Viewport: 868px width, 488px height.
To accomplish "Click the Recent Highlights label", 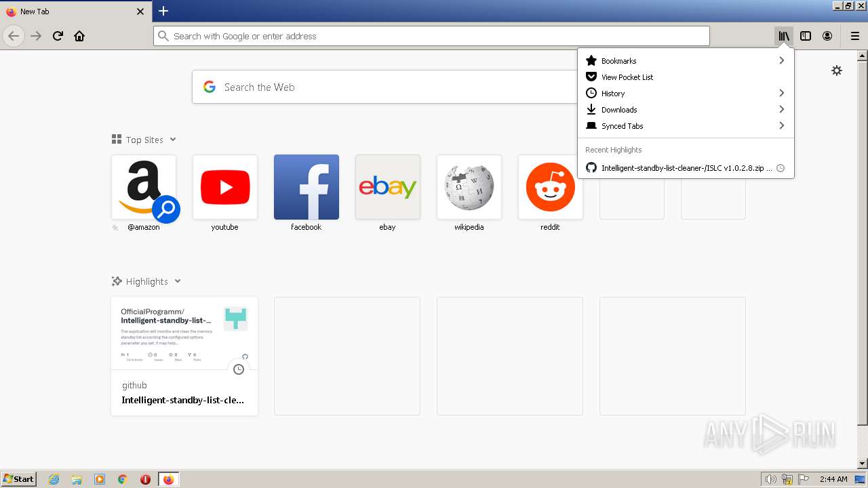I will (613, 150).
